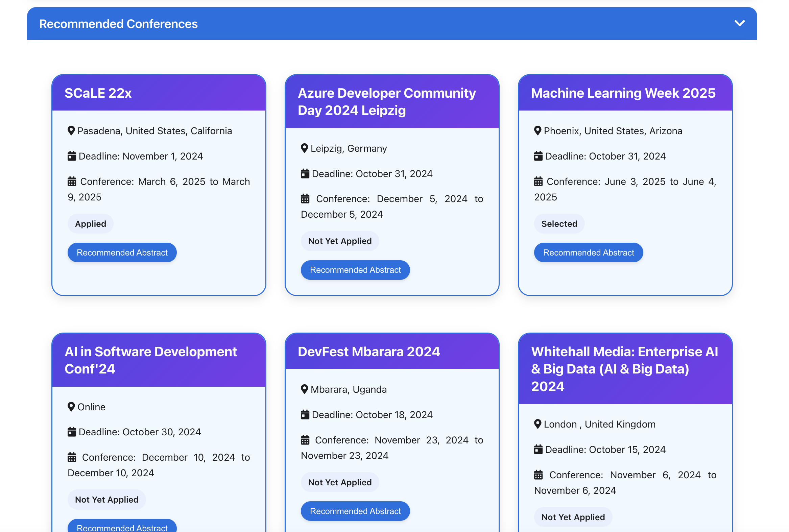Select text 'Deadline: November 1, 2024'
The height and width of the screenshot is (532, 789).
pos(141,156)
